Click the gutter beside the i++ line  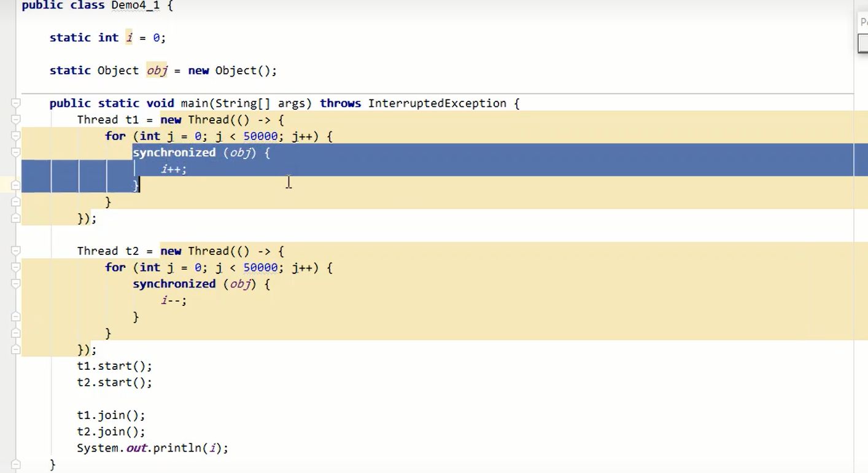[7, 169]
